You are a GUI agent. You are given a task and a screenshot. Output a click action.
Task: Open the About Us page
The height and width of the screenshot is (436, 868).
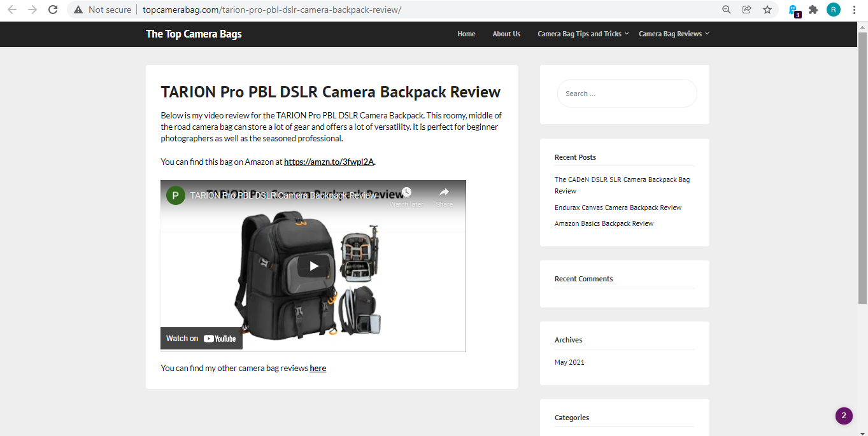[x=506, y=34]
